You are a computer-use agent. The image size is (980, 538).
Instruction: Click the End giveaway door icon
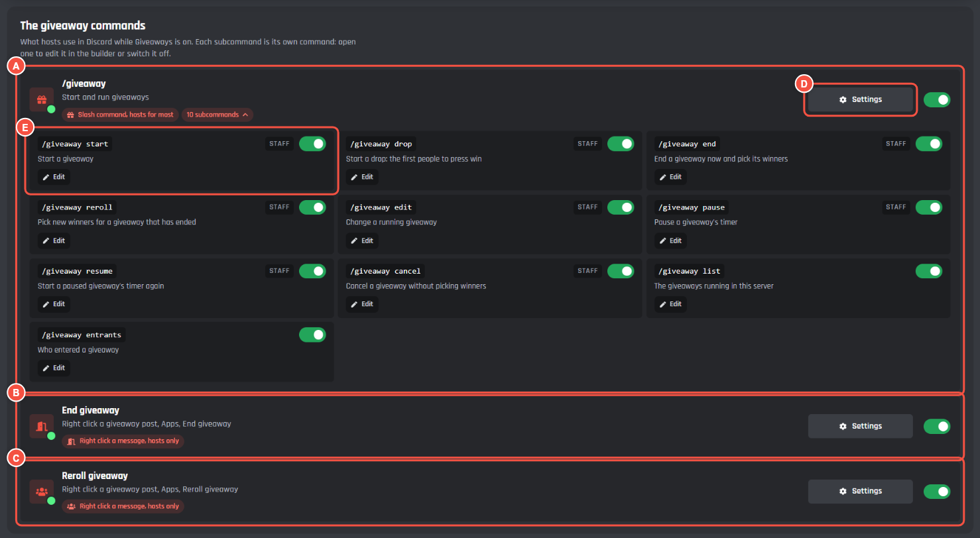pos(42,426)
